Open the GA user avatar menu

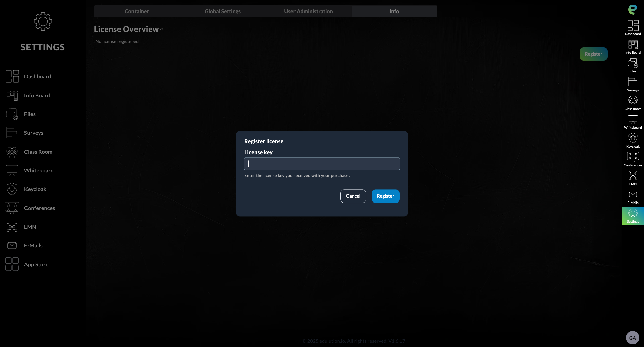click(632, 338)
